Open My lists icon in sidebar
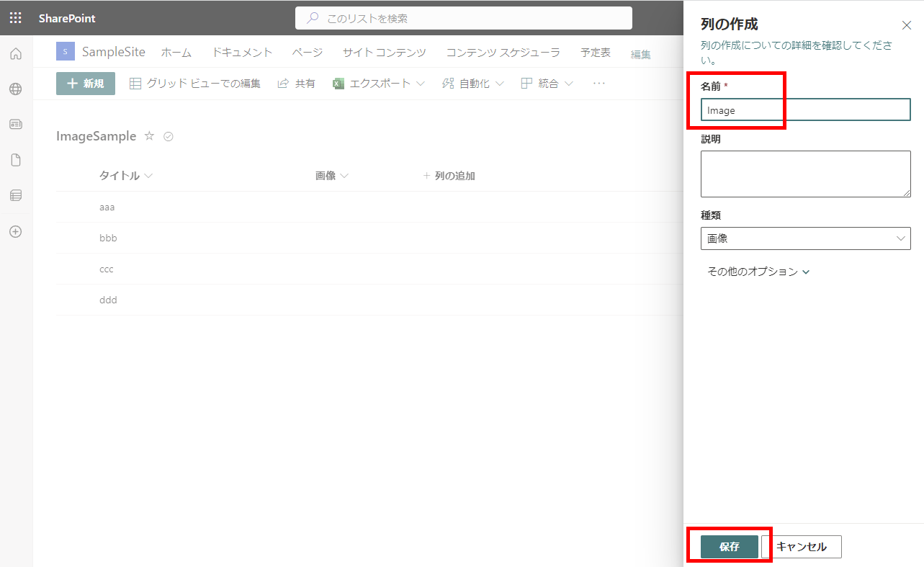 (16, 195)
